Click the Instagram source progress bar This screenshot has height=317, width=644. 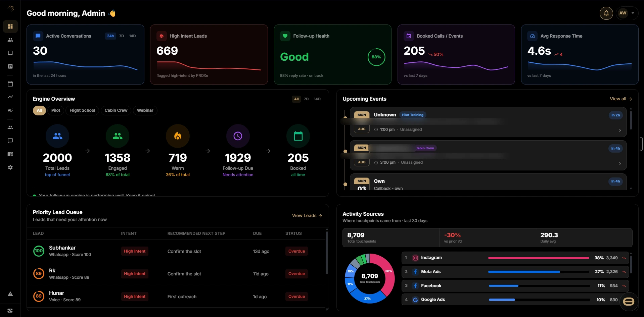tap(539, 258)
